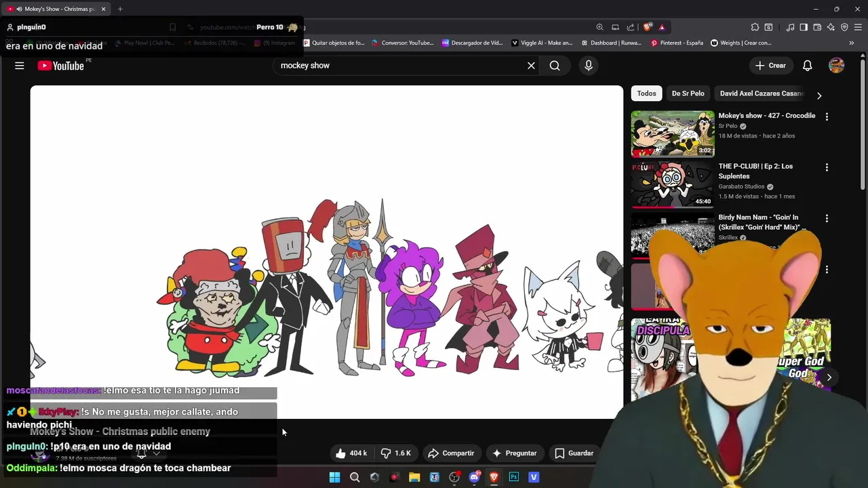Like the video (404 k)

353,453
